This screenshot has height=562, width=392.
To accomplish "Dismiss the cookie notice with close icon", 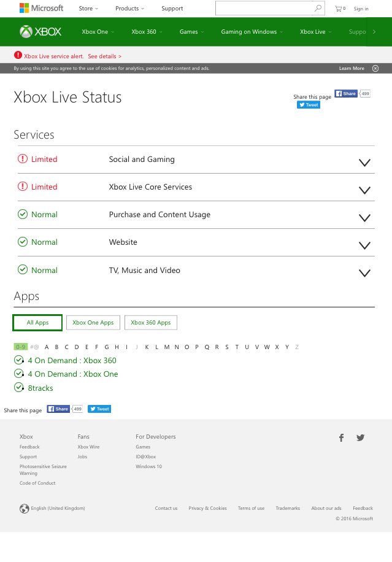I will pos(375,68).
